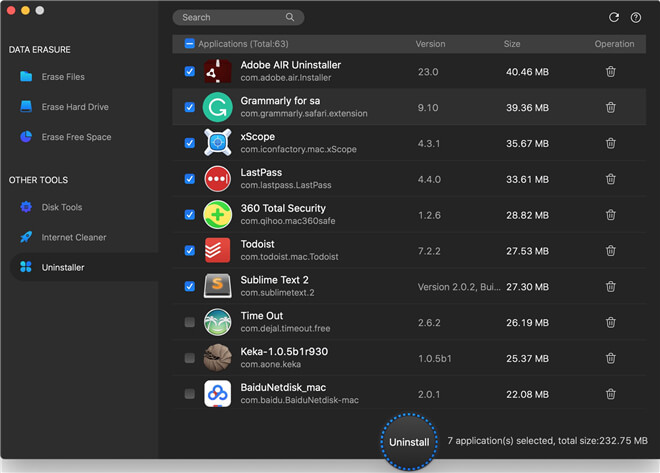Delete LastPass via its trash icon
Viewport: 660px width, 473px height.
pos(610,179)
